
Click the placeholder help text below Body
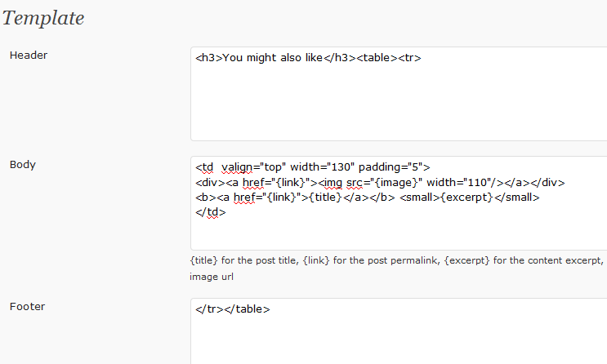pyautogui.click(x=397, y=269)
